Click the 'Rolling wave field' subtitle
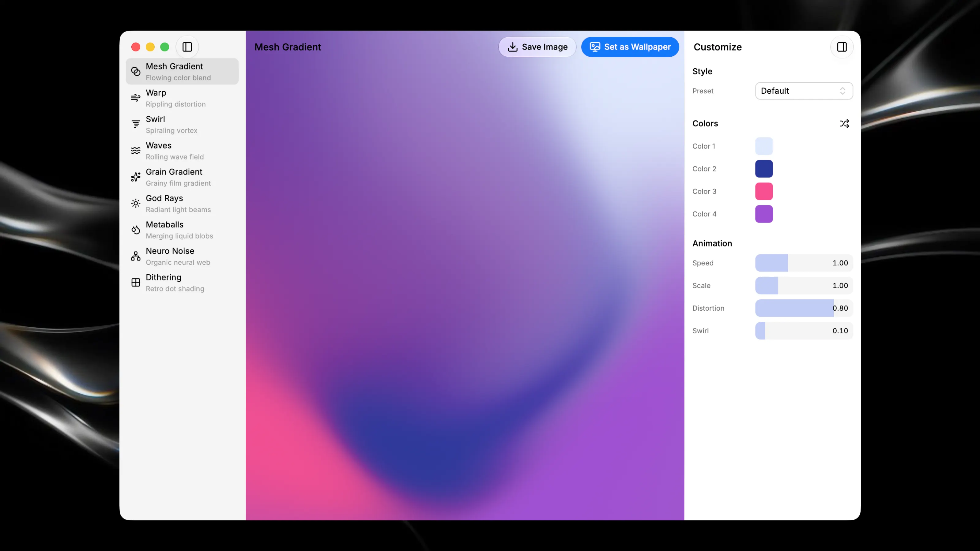Screen dimensions: 980x551 175,157
